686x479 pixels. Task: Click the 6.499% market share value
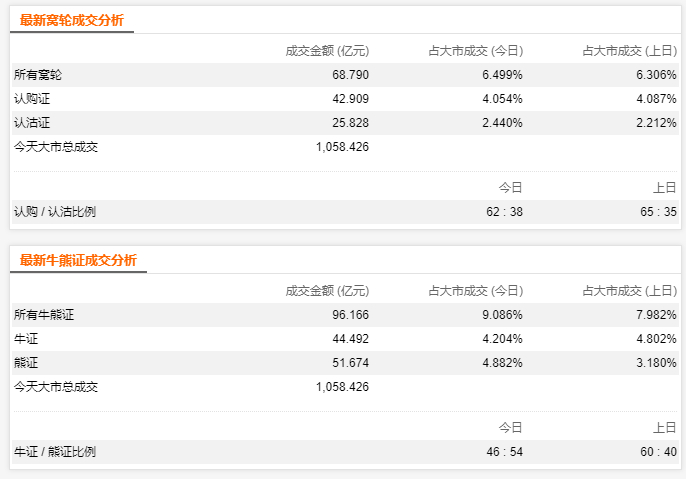501,75
